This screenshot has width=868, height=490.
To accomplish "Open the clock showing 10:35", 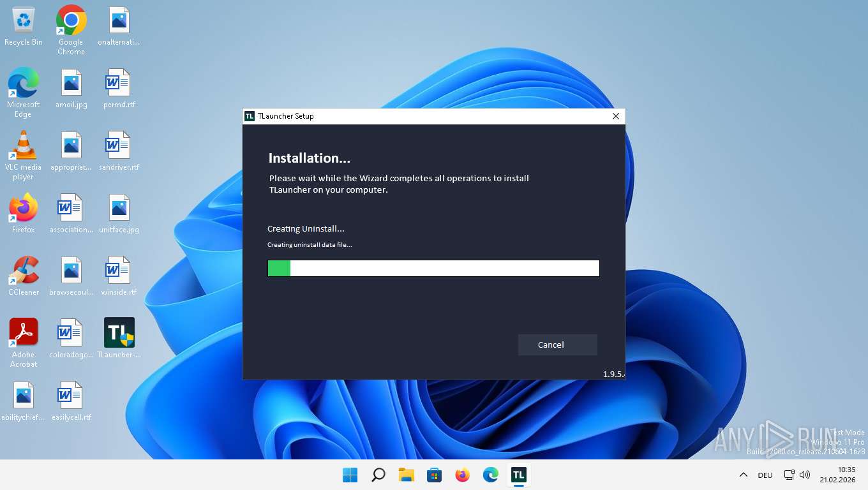I will [837, 475].
